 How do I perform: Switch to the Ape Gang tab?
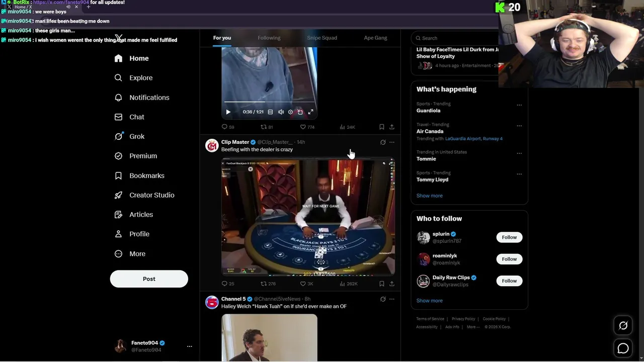[x=375, y=38]
